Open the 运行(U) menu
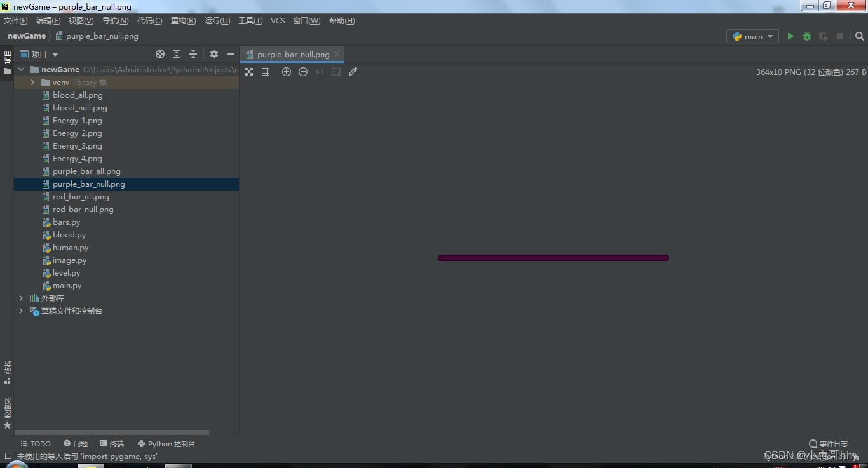This screenshot has height=468, width=868. click(x=217, y=21)
